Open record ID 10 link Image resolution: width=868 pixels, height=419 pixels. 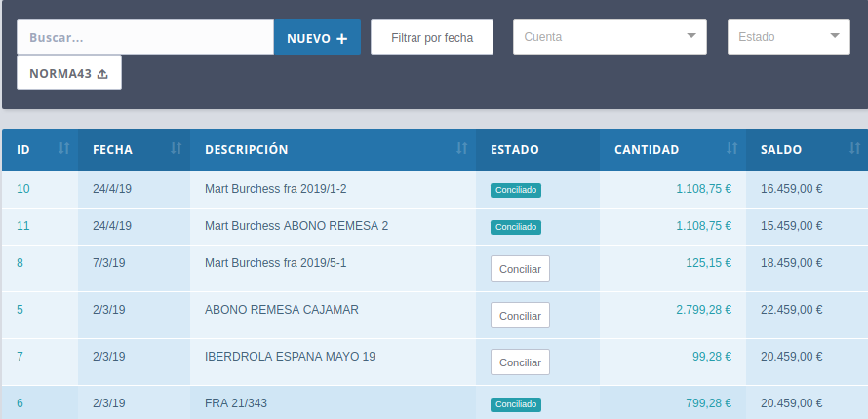(23, 189)
